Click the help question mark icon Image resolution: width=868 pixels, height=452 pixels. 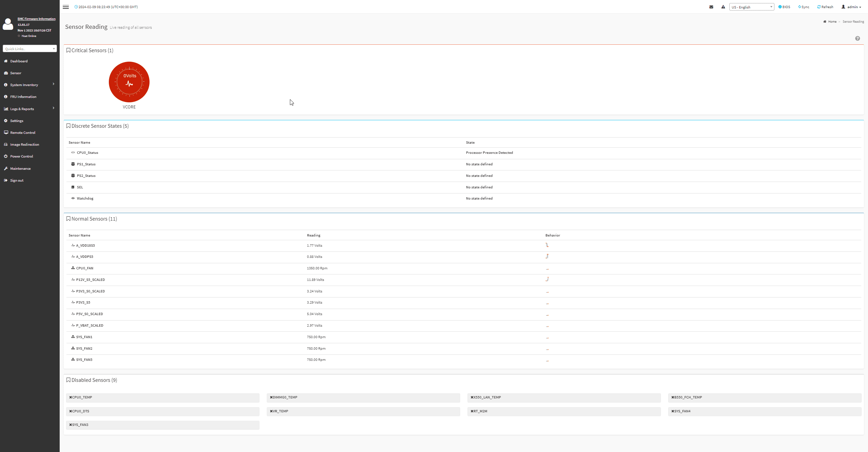[857, 38]
